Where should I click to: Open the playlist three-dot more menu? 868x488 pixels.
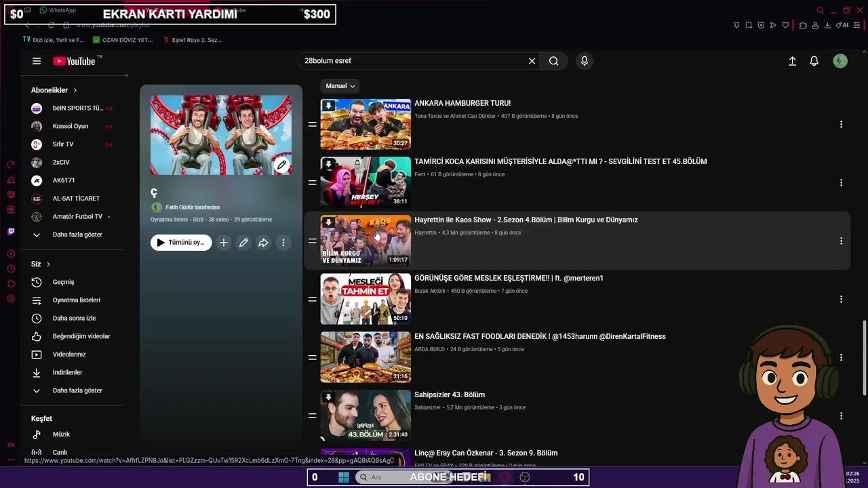coord(283,243)
